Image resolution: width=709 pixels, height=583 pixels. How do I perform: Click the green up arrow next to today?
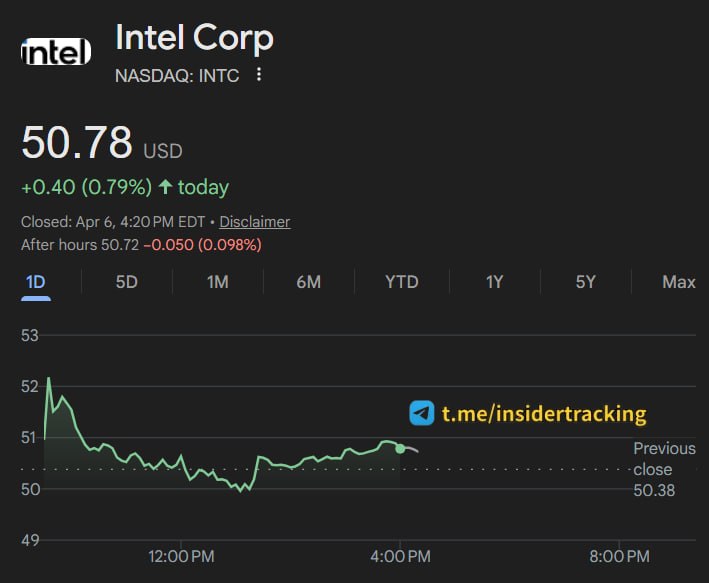pos(165,187)
